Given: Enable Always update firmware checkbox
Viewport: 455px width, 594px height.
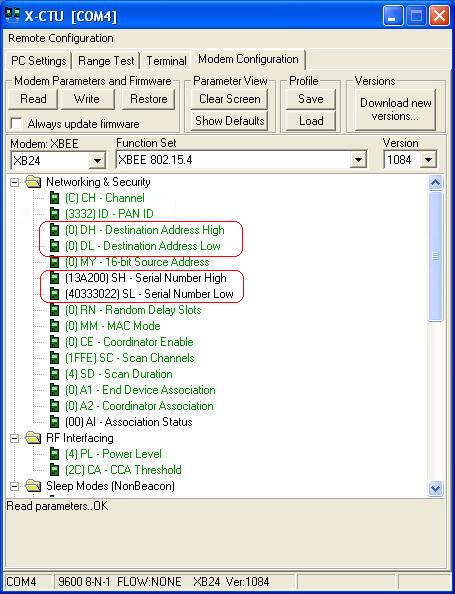Looking at the screenshot, I should tap(16, 123).
